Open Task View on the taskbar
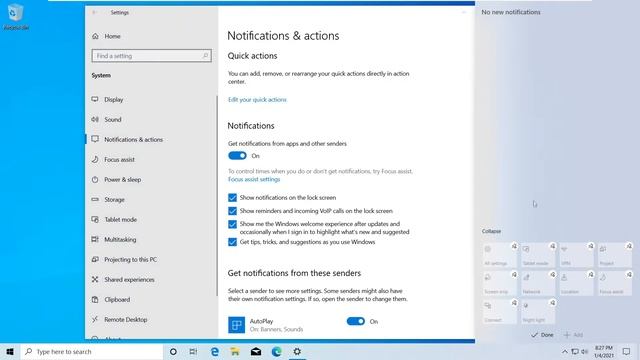640x360 pixels. pyautogui.click(x=193, y=351)
